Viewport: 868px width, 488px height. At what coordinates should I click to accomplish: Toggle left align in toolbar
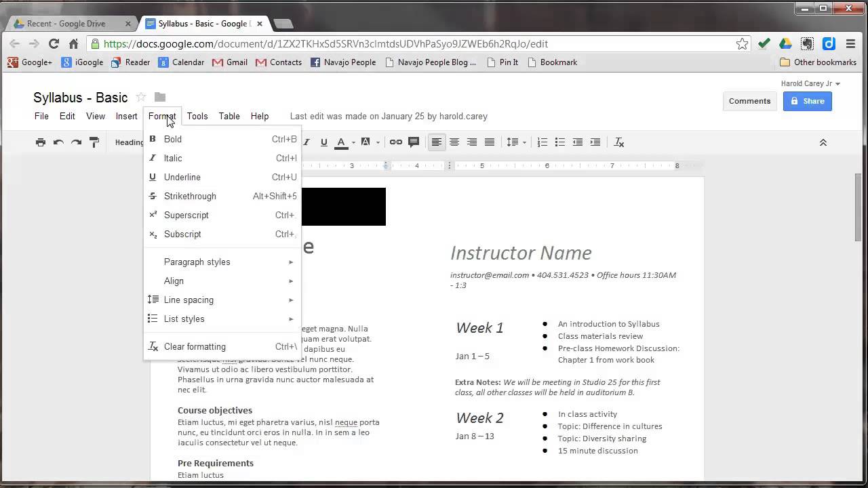(437, 142)
